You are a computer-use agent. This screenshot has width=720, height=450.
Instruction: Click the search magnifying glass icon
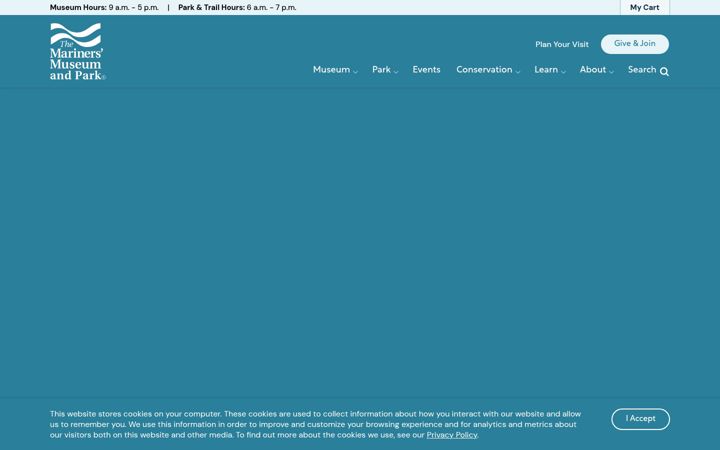[x=664, y=72]
